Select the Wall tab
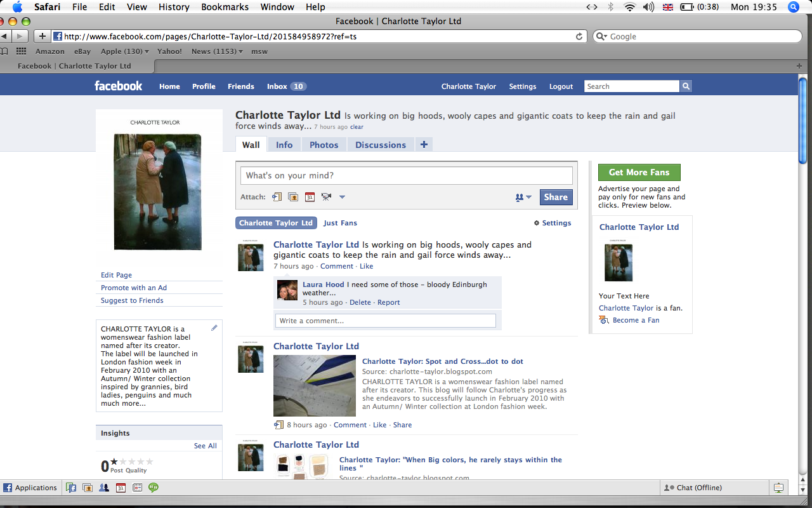The image size is (812, 508). (251, 145)
